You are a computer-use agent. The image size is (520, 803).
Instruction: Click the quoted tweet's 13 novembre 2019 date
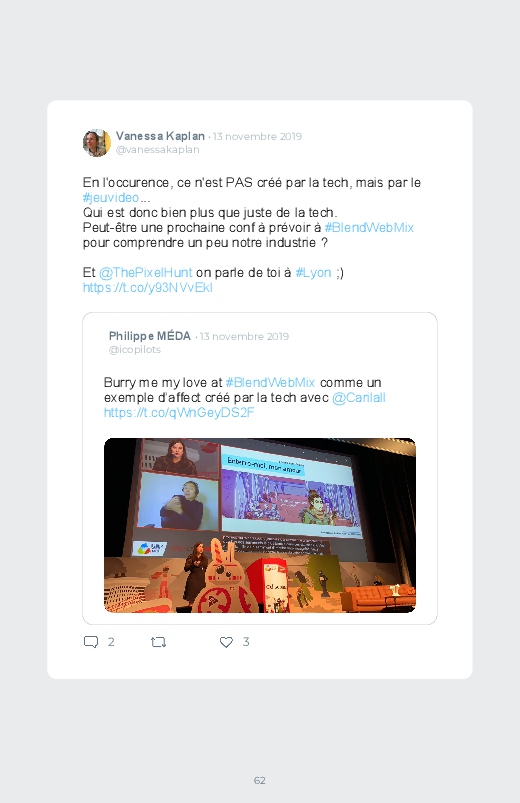[244, 336]
